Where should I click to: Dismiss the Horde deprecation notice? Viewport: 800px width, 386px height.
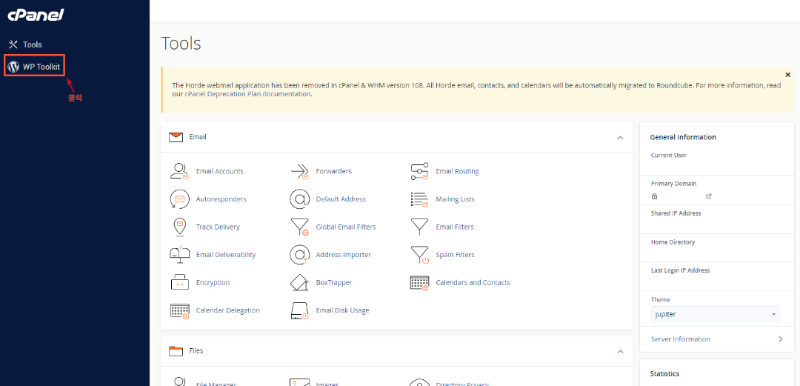point(788,74)
